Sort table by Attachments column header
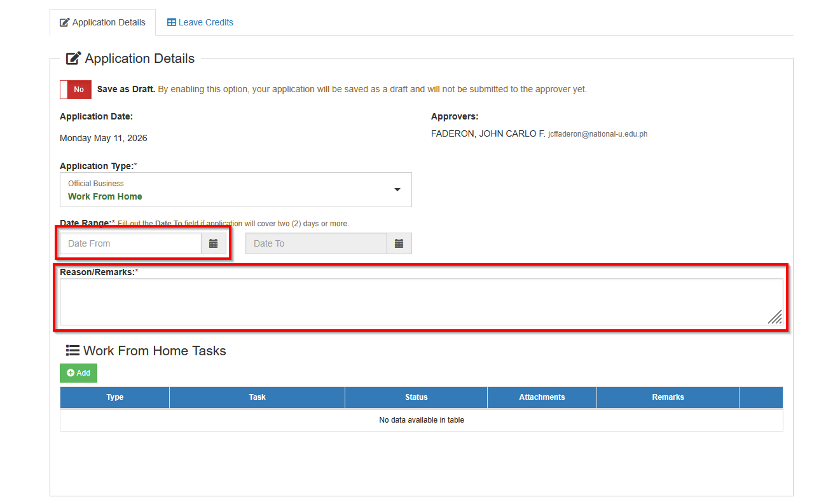Viewport: 833px width, 504px height. 542,397
